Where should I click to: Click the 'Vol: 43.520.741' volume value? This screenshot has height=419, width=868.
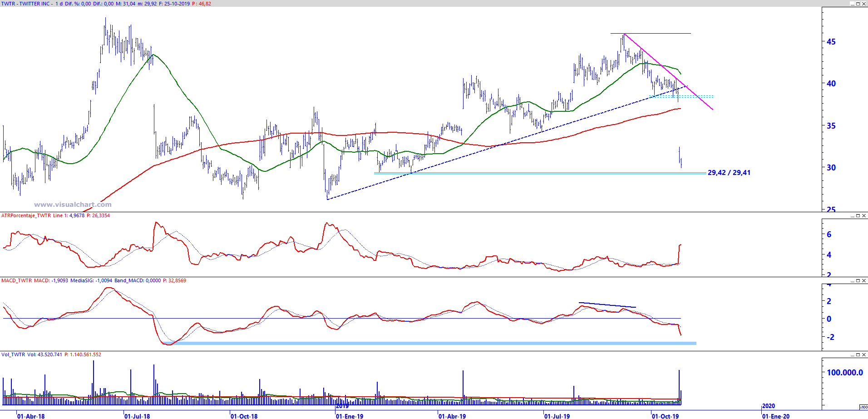click(x=44, y=354)
